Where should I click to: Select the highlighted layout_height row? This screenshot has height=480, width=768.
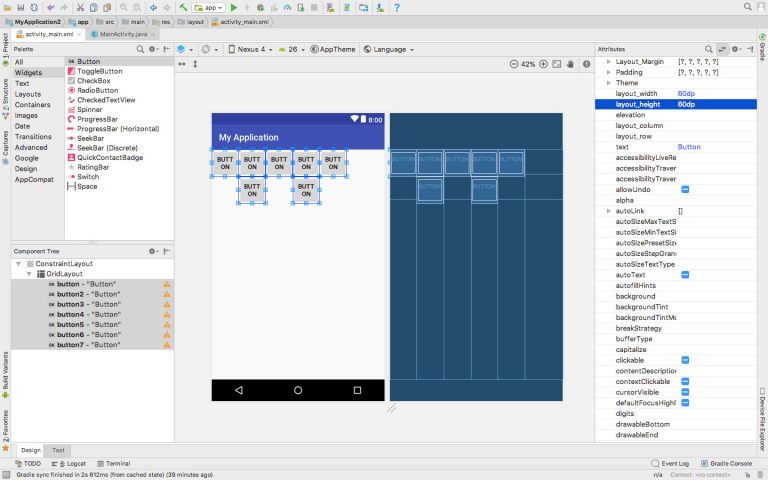click(x=676, y=104)
